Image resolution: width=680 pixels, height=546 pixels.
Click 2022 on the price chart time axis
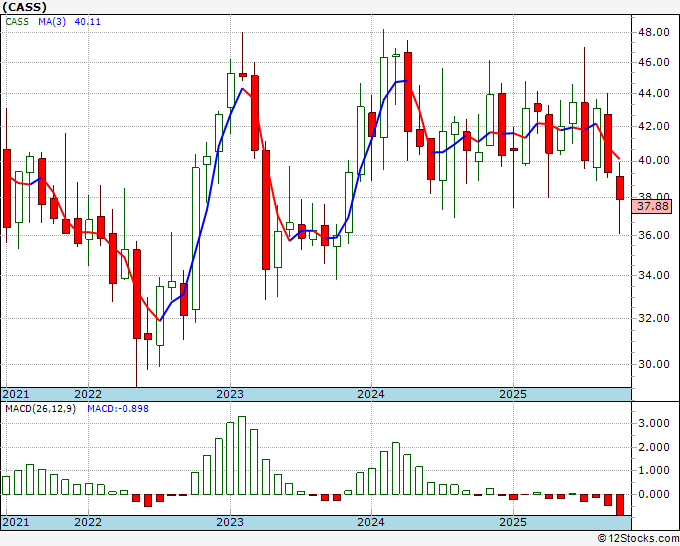[x=88, y=394]
